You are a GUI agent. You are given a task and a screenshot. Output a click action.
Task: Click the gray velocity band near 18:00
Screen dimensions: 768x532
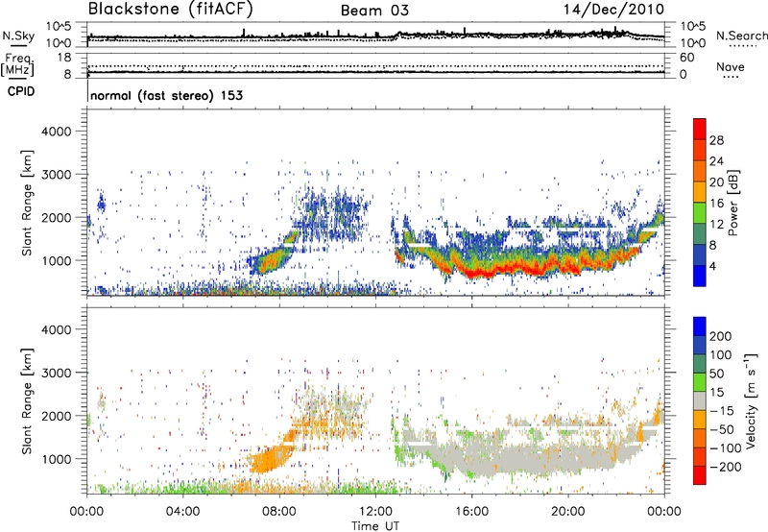pyautogui.click(x=519, y=460)
